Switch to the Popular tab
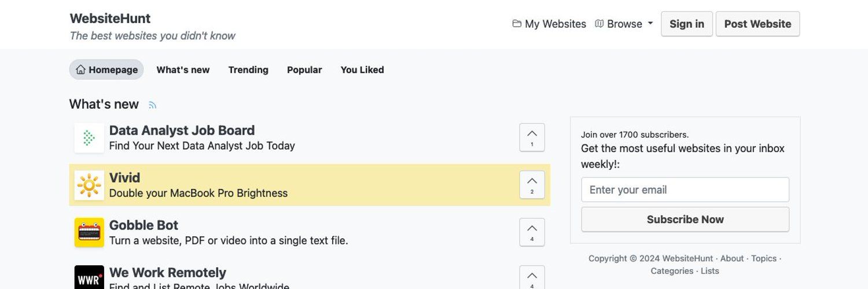The height and width of the screenshot is (289, 868). [304, 69]
